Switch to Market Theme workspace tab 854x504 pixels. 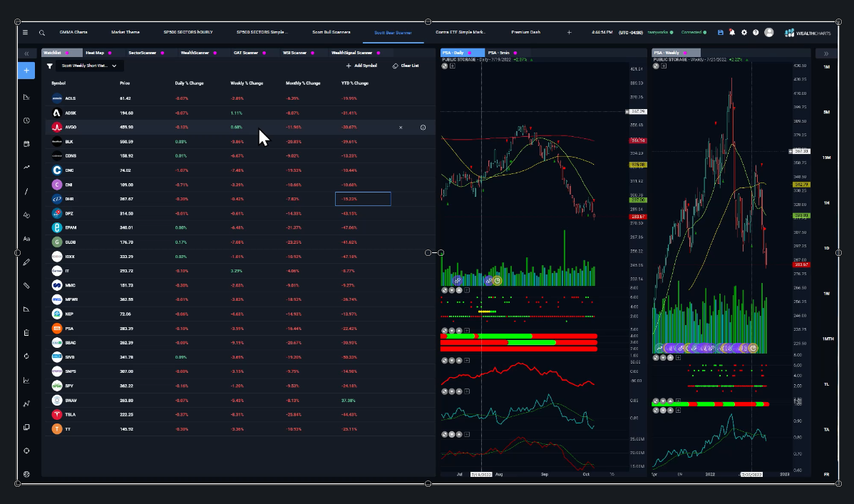125,32
